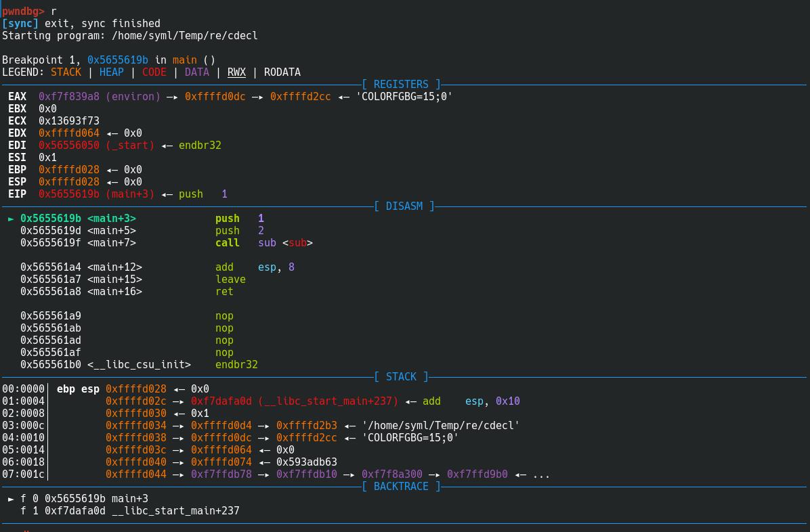Click the REGISTERS section header
This screenshot has height=532, width=810.
(x=401, y=85)
